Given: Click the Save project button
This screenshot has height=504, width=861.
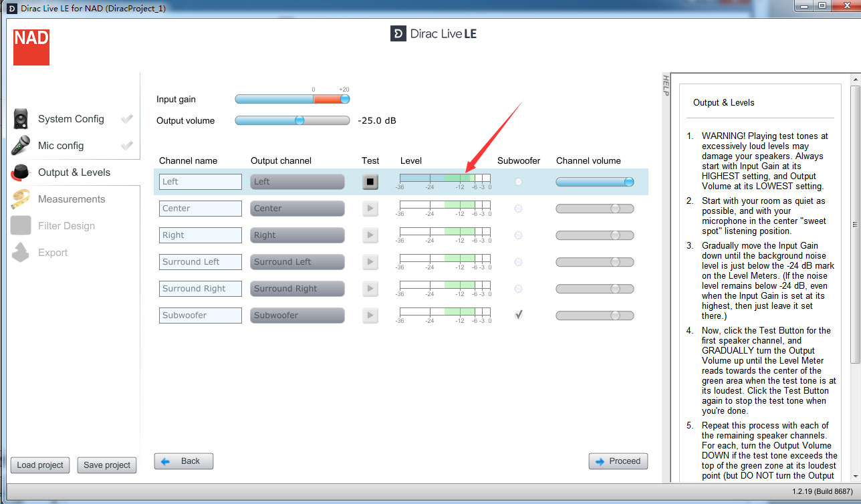Looking at the screenshot, I should [107, 465].
